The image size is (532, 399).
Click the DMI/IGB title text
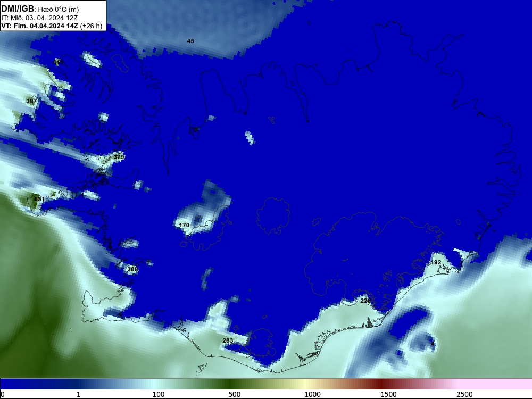point(18,9)
